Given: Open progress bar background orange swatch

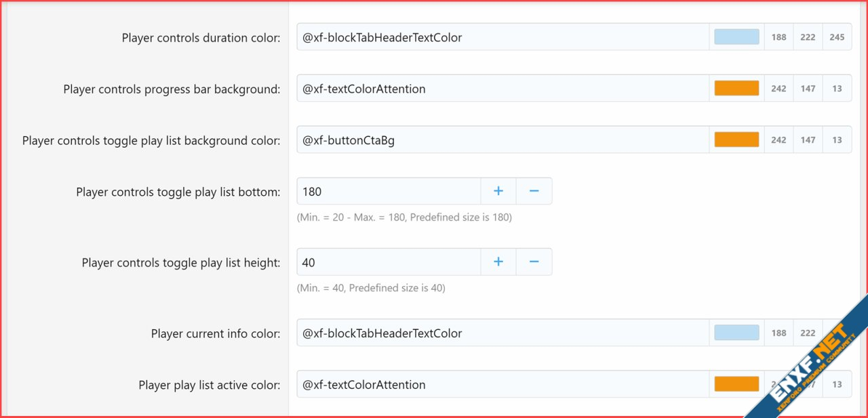Looking at the screenshot, I should 736,88.
